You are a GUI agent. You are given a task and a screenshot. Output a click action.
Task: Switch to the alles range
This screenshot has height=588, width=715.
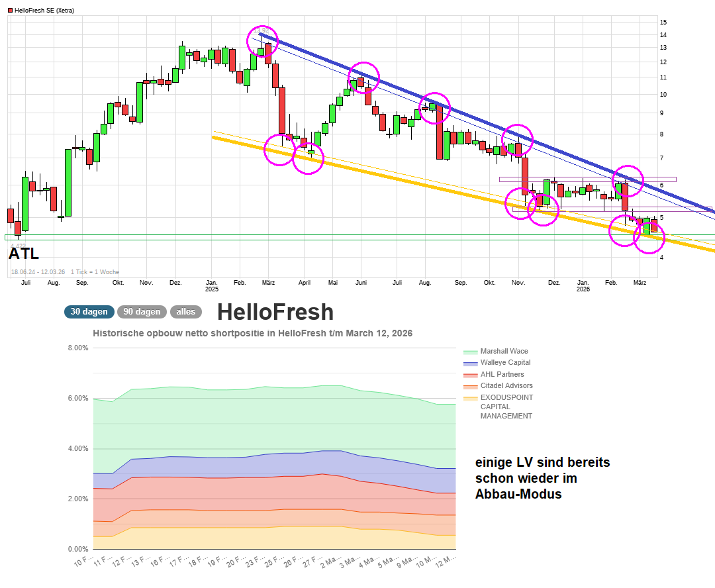(x=185, y=312)
